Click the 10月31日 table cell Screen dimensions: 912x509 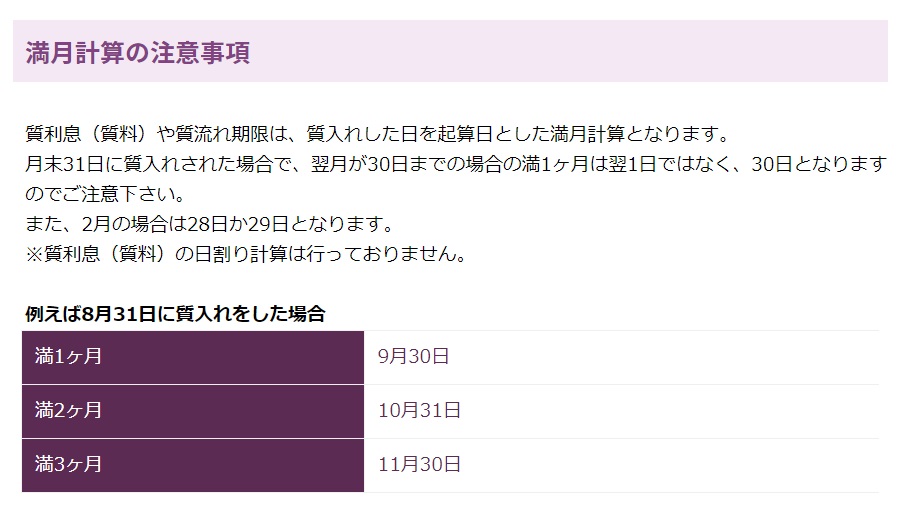point(621,411)
